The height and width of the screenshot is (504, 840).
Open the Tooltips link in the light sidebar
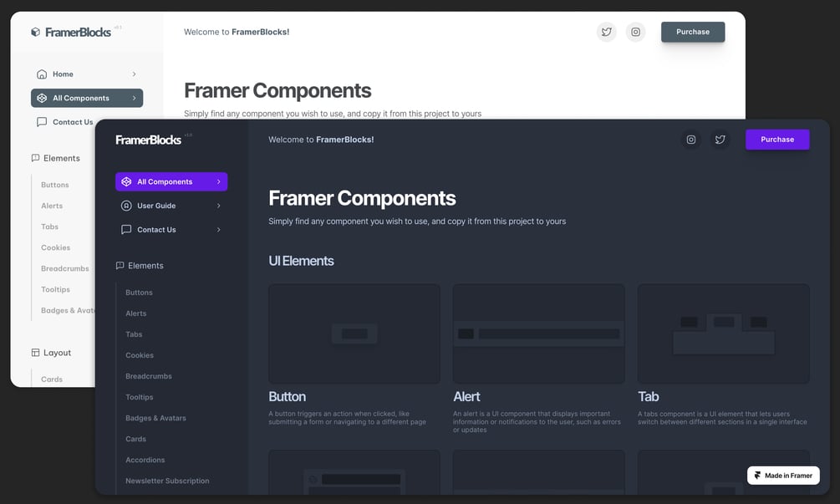pos(55,289)
